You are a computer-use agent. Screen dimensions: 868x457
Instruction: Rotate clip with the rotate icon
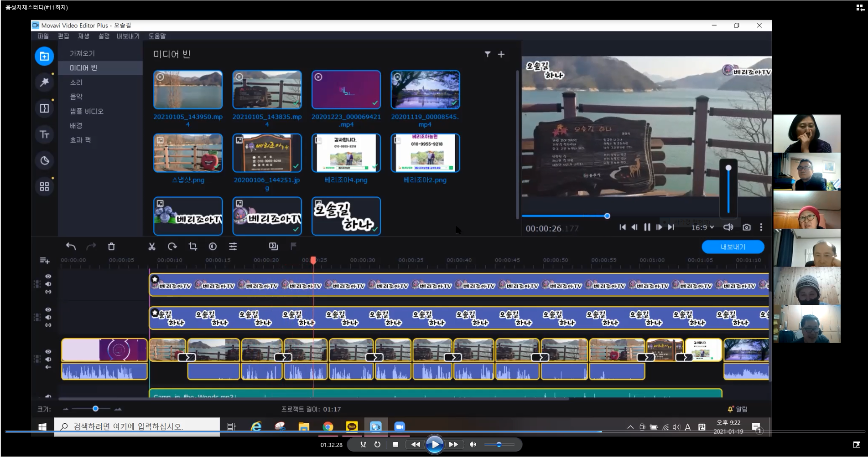172,246
